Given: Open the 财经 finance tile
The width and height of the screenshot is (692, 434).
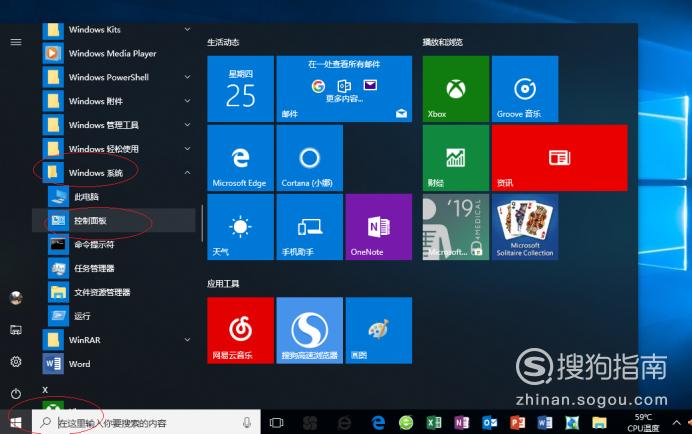Looking at the screenshot, I should pos(456,158).
